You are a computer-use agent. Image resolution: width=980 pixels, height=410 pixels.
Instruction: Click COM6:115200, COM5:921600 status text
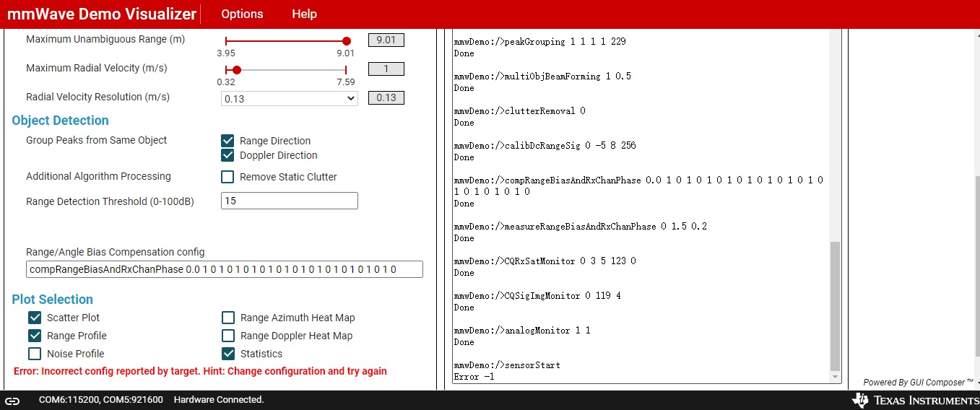coord(101,399)
